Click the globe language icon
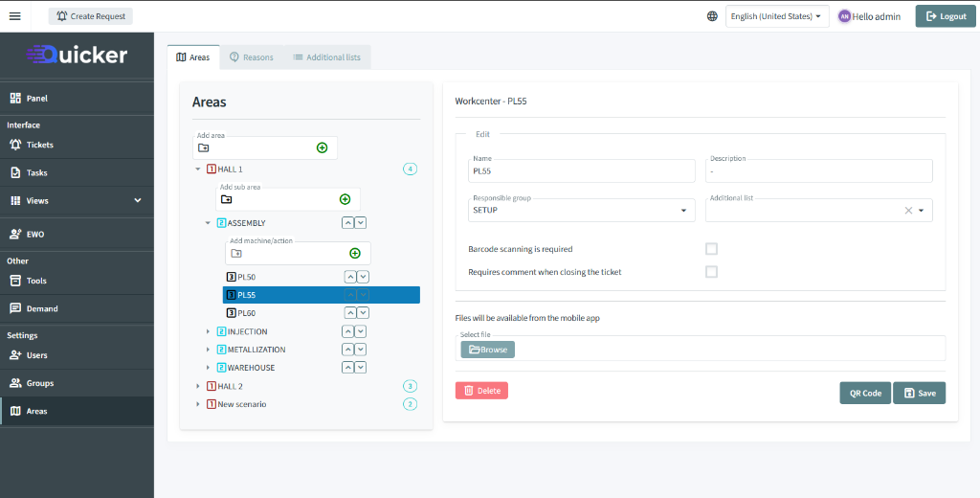The width and height of the screenshot is (980, 498). 712,16
